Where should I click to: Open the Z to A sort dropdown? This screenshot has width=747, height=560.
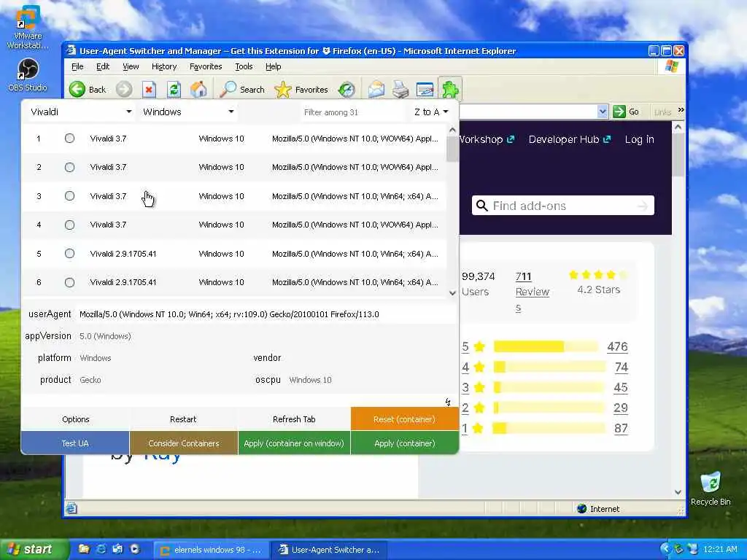pyautogui.click(x=431, y=112)
